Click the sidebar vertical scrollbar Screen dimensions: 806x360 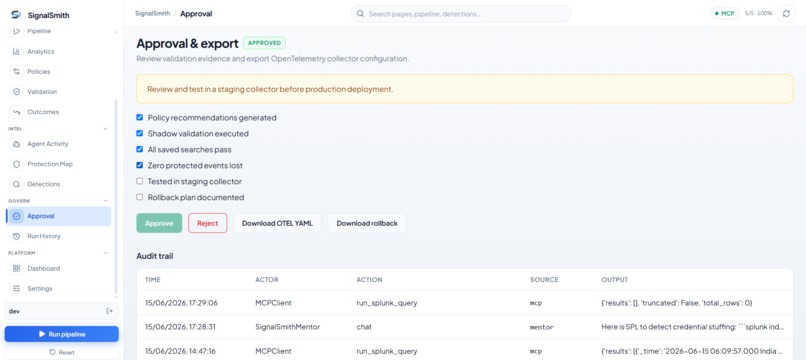pyautogui.click(x=116, y=196)
